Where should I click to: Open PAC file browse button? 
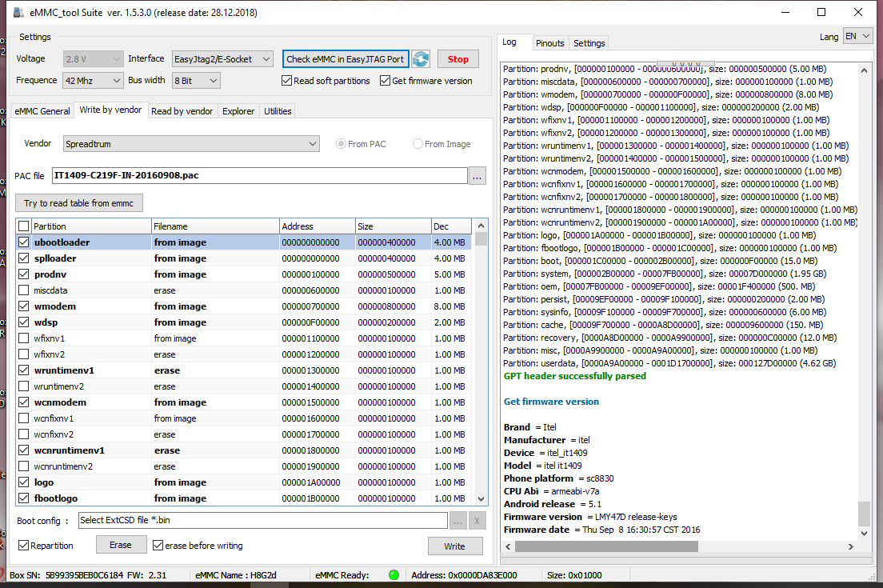coord(477,176)
